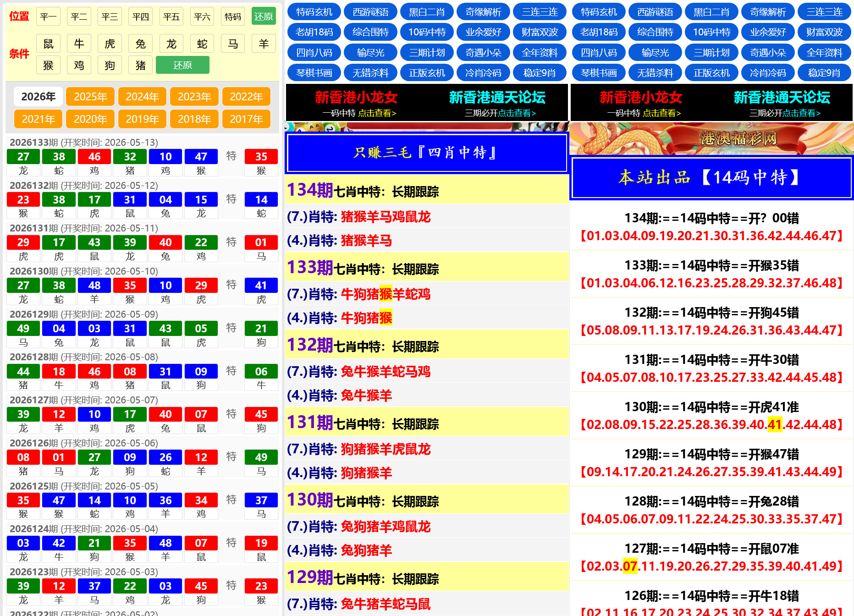Select the 平三 position filter
This screenshot has height=616, width=854.
110,17
